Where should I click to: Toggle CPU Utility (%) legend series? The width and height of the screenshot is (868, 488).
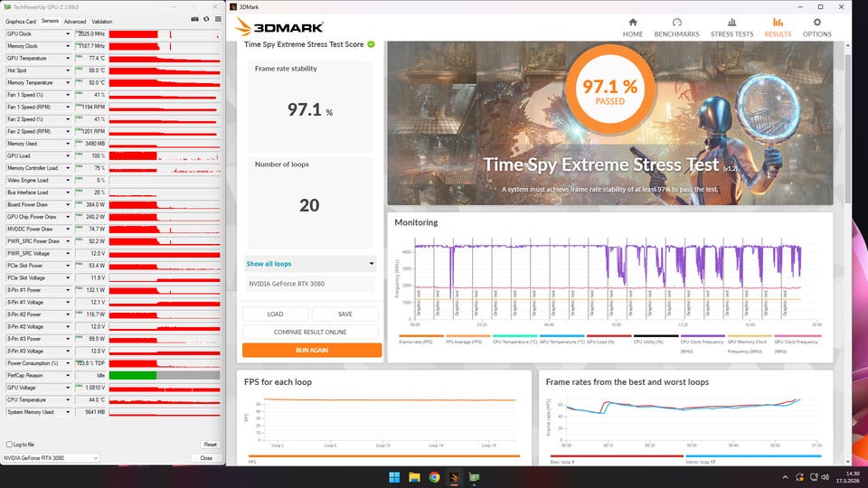click(x=656, y=339)
